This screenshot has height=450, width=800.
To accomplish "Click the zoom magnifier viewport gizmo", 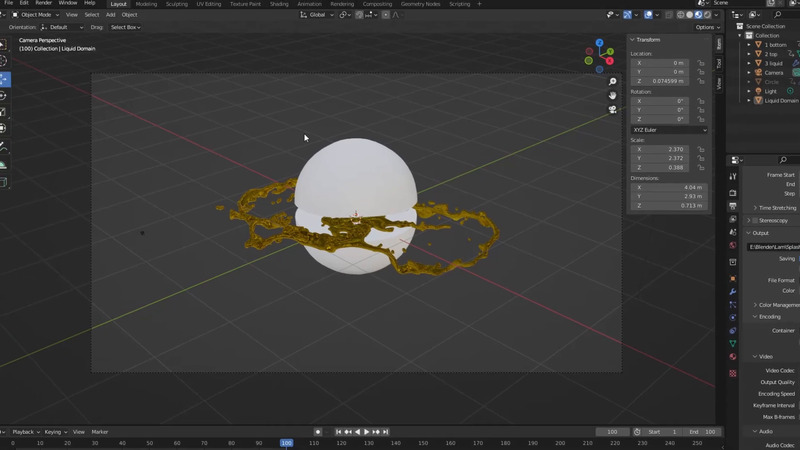I will [613, 82].
